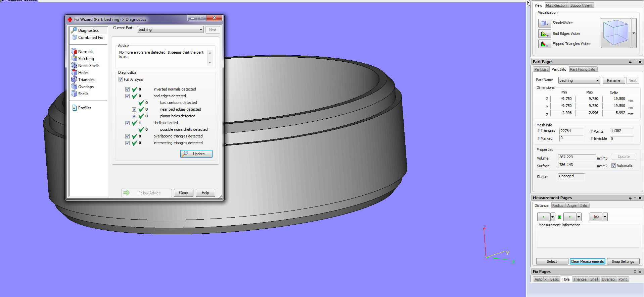Toggle the Bad Edges Visible icon
Viewport: 644px width, 297px height.
point(544,34)
